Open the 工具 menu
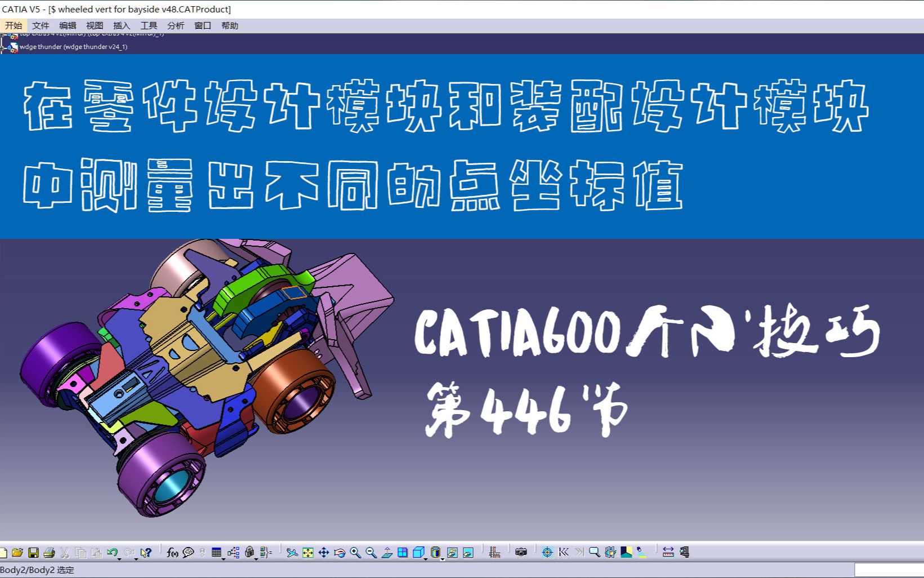The width and height of the screenshot is (924, 578). [149, 25]
